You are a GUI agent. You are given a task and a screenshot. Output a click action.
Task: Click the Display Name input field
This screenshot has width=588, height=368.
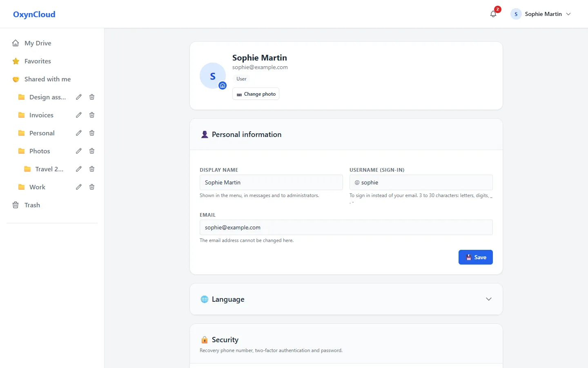(x=271, y=182)
